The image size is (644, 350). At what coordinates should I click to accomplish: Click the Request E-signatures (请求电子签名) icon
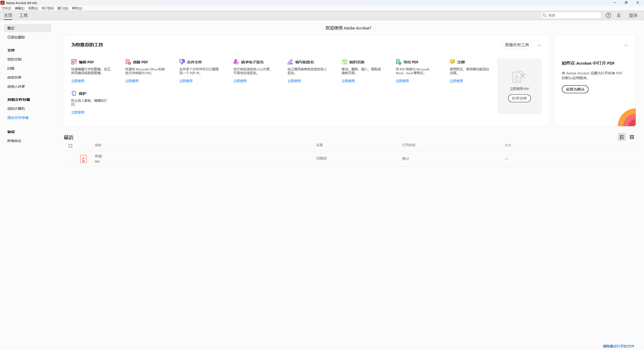236,62
